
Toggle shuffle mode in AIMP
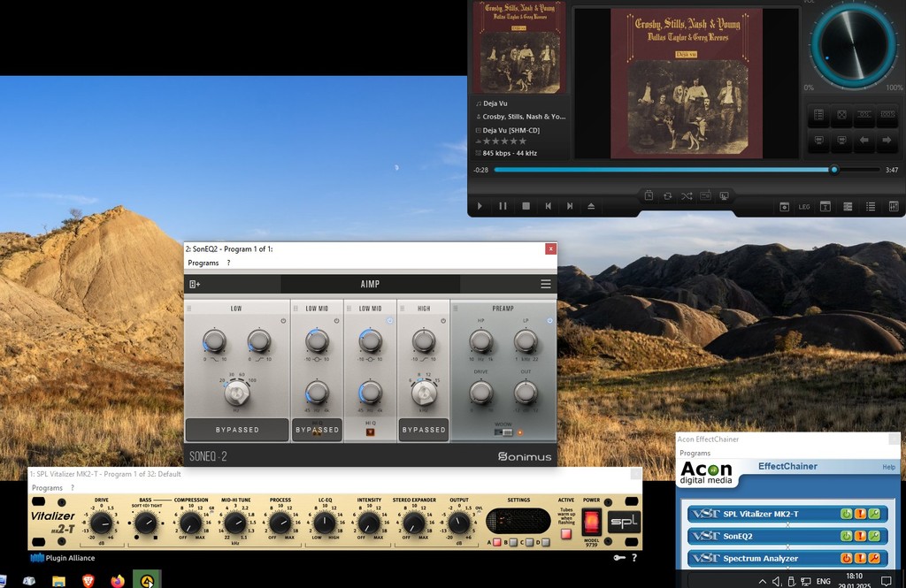(x=687, y=195)
